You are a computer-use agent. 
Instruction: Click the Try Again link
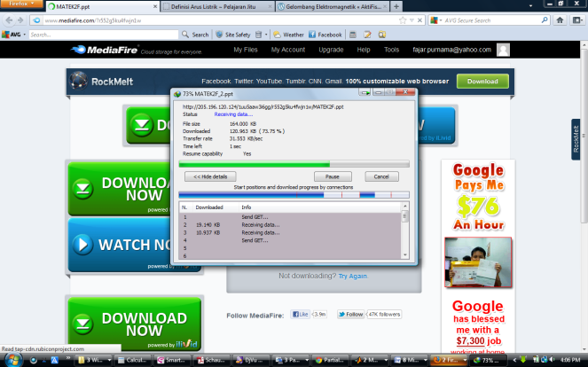[352, 277]
